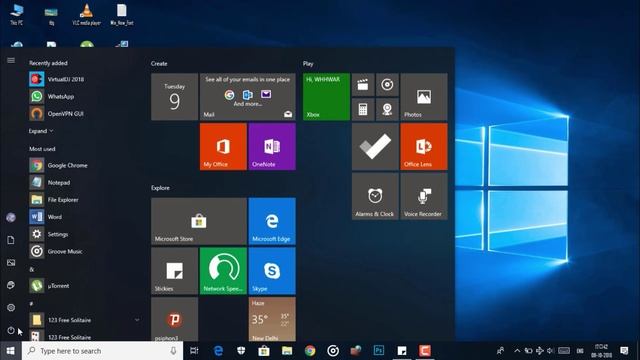Open the Tuesday 9 Calendar tile
Viewport: 640px width, 360px height.
pyautogui.click(x=174, y=97)
